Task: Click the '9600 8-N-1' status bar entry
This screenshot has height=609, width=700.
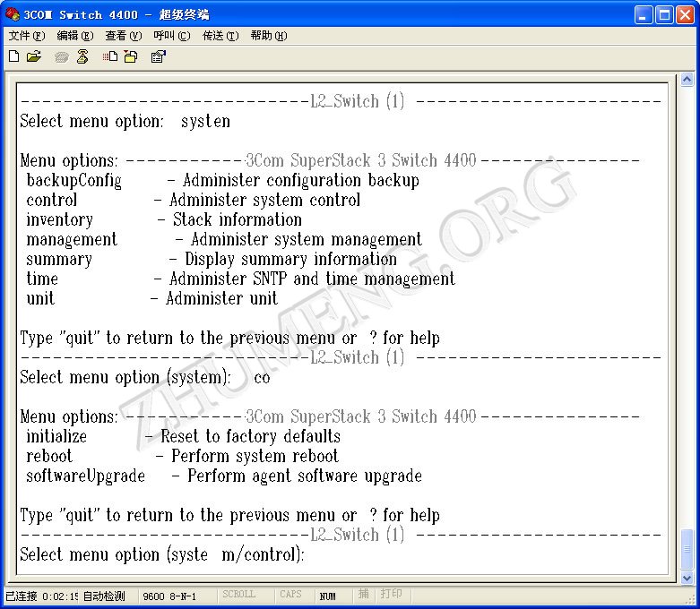Action: point(169,596)
